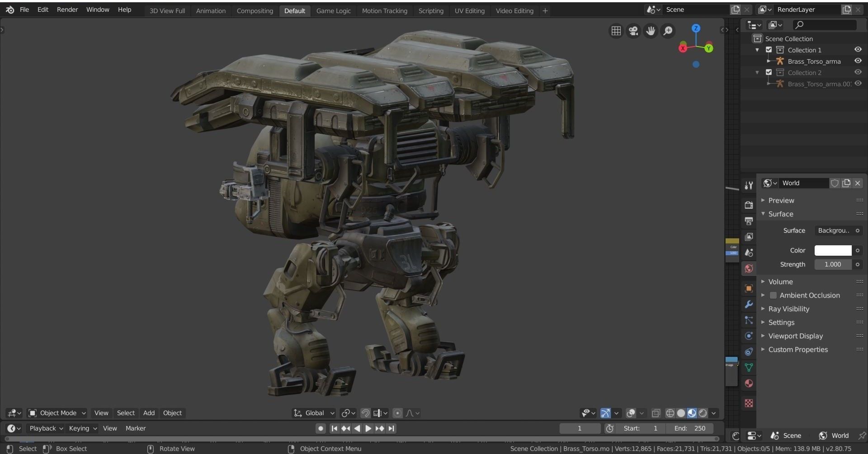Open the Render properties tab

[x=749, y=205]
